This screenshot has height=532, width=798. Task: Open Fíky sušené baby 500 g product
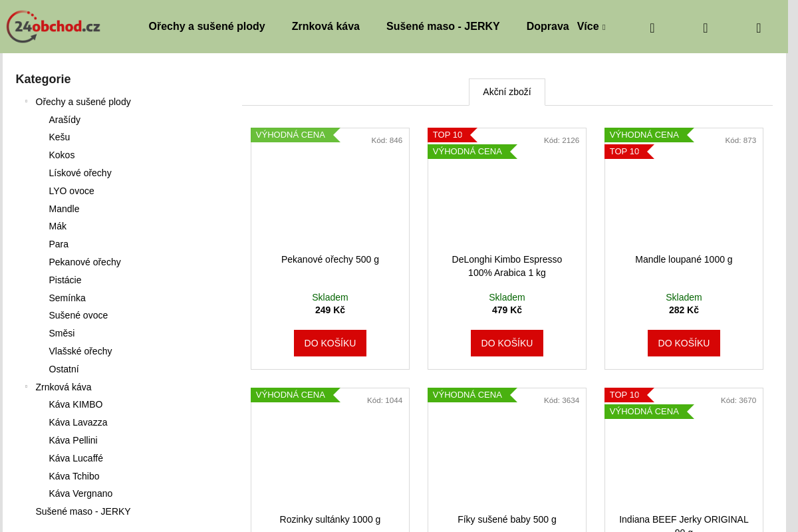pyautogui.click(x=507, y=519)
